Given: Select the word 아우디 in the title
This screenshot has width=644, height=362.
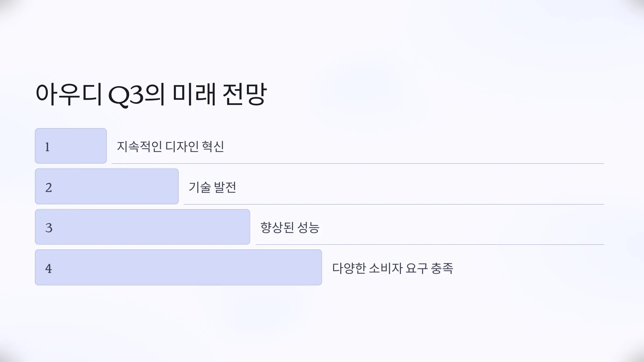Looking at the screenshot, I should point(69,94).
